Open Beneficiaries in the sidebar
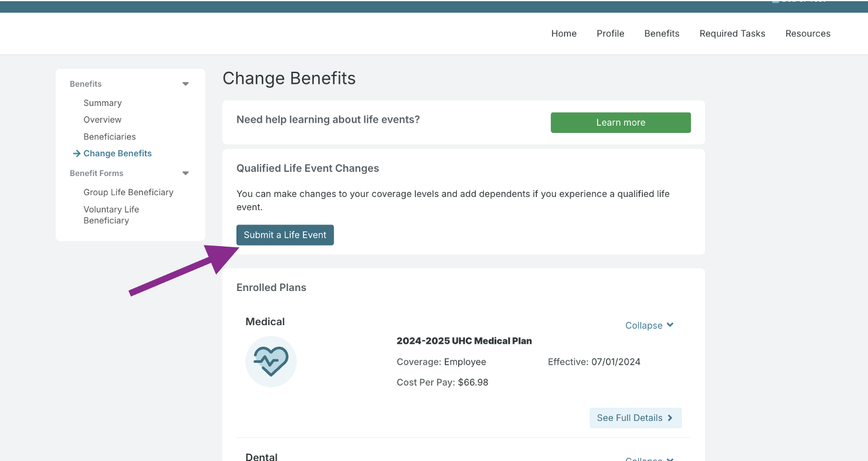 110,137
